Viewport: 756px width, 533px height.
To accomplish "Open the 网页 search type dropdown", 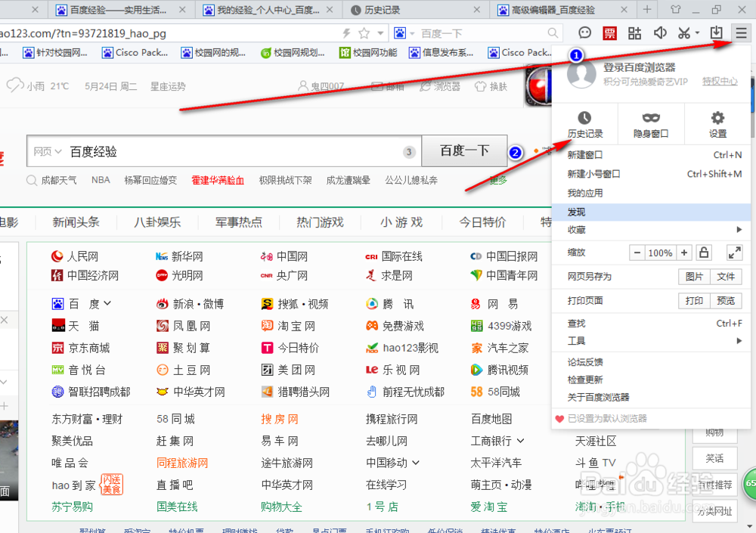I will tap(47, 151).
